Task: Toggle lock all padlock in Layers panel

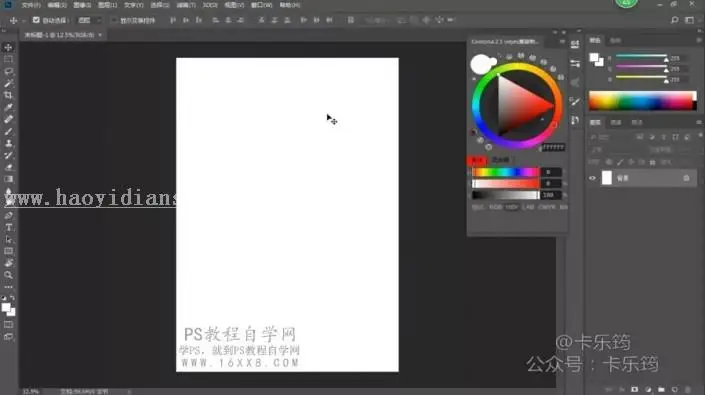Action: pos(652,162)
